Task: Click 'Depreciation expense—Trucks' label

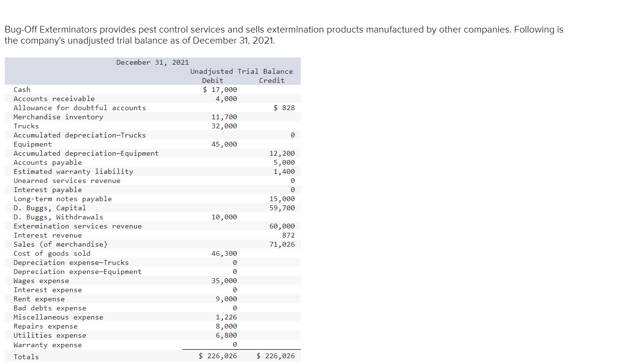Action: pyautogui.click(x=71, y=262)
